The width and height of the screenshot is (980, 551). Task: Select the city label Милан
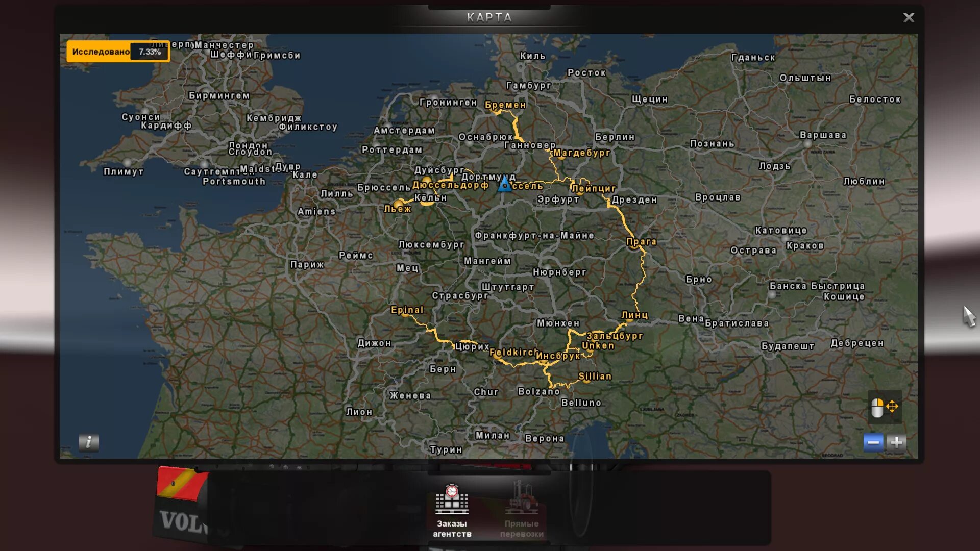point(493,436)
